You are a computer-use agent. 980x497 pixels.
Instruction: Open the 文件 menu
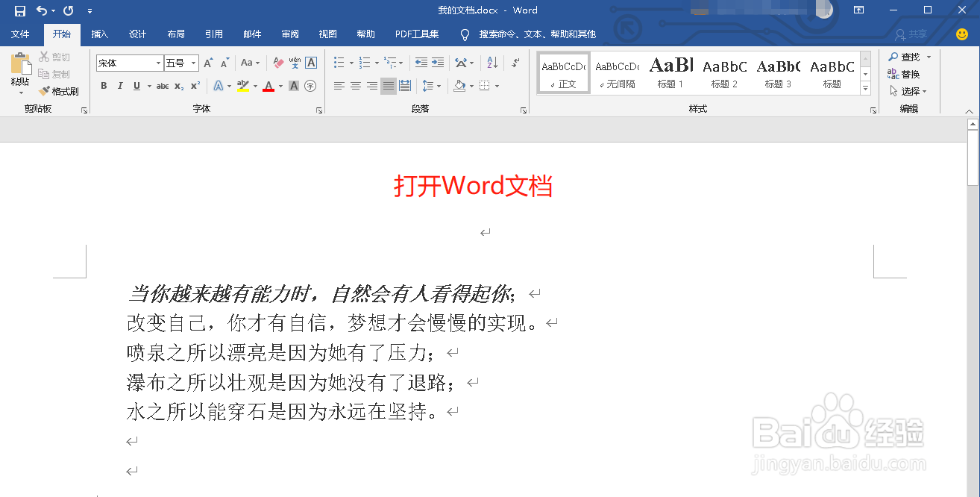point(21,34)
